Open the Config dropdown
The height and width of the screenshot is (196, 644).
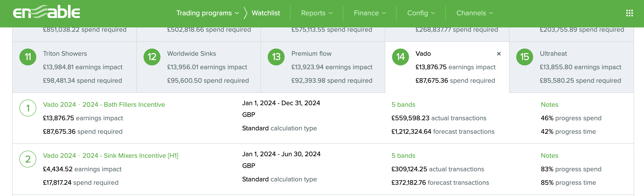tap(421, 13)
